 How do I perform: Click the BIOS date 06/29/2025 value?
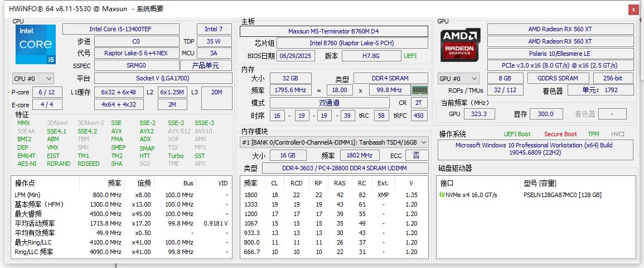point(296,56)
